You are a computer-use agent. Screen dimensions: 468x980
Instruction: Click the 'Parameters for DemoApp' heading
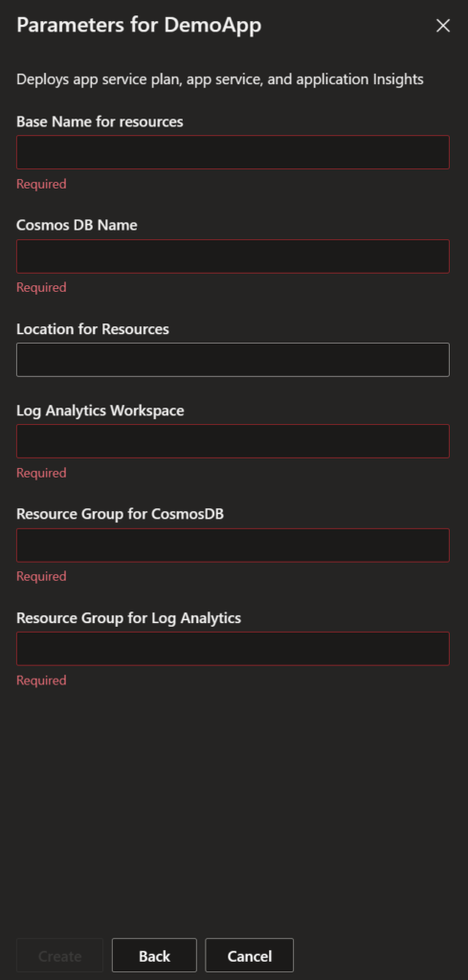(x=139, y=25)
